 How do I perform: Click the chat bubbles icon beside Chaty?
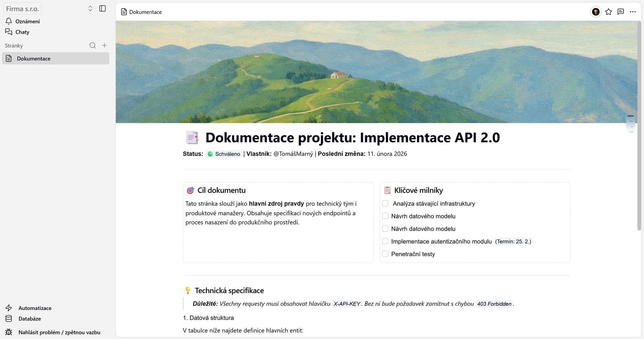coord(8,31)
